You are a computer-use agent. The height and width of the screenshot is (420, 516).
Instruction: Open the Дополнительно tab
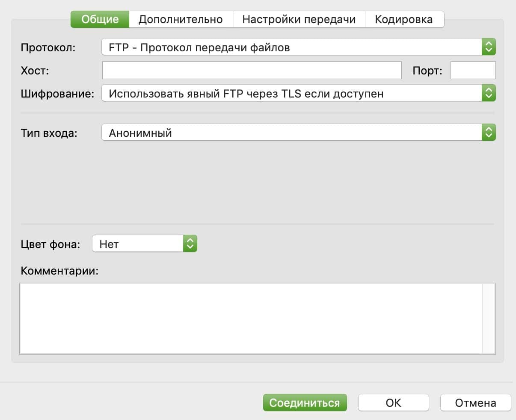(181, 19)
